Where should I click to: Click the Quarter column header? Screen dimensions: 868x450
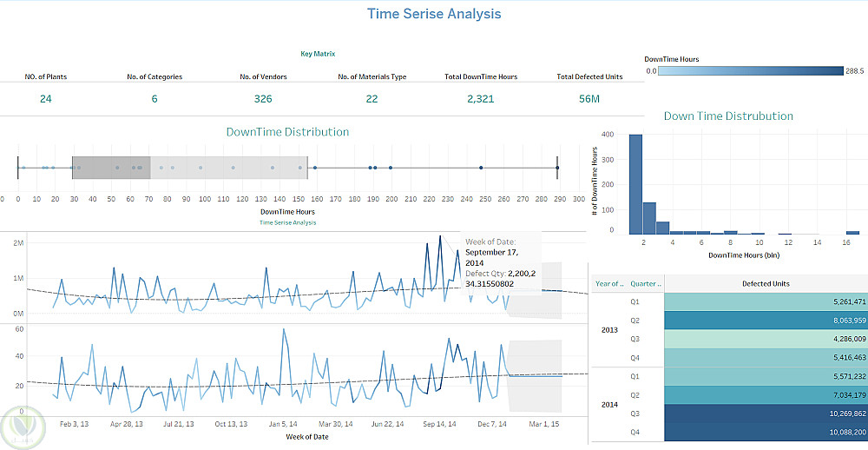click(x=646, y=283)
